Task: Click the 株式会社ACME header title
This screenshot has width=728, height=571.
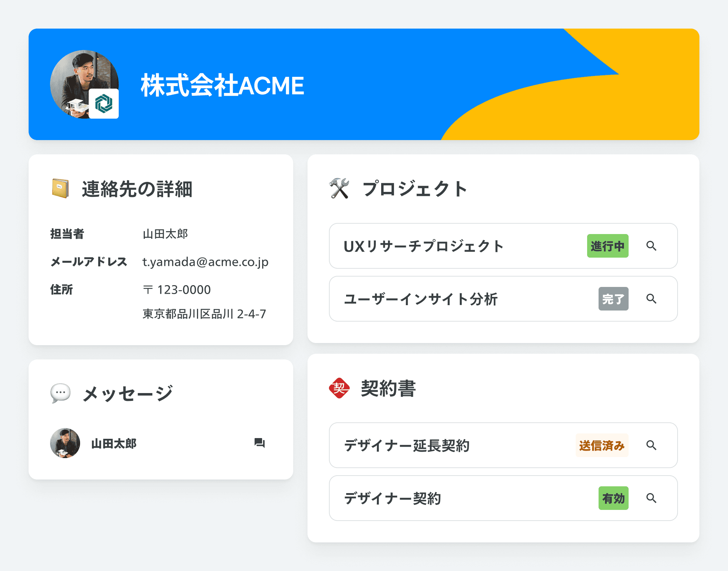Action: [222, 86]
